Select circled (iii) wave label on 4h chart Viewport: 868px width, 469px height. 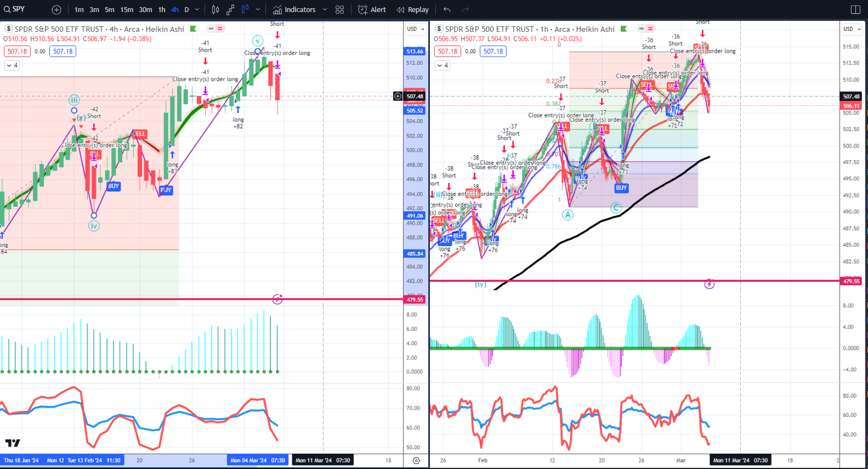(74, 100)
